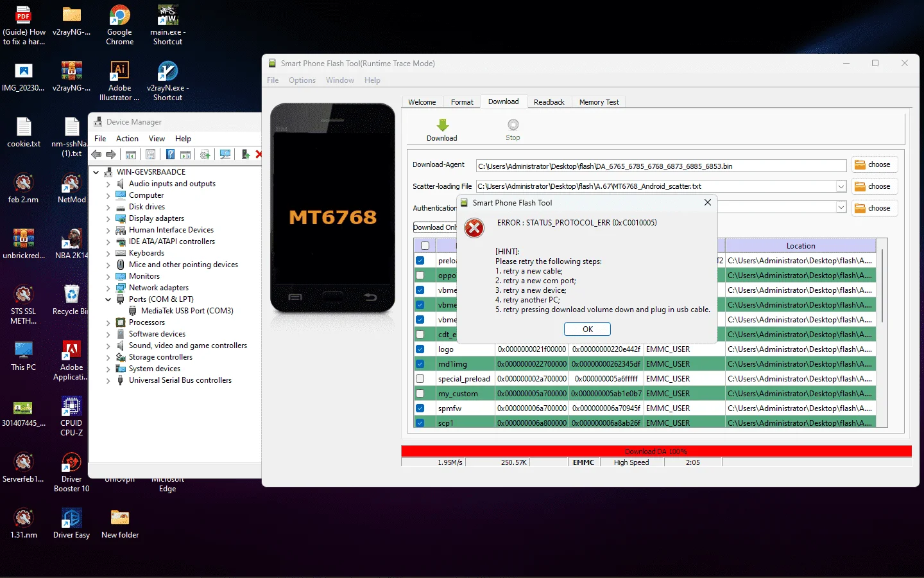Image resolution: width=924 pixels, height=578 pixels.
Task: Click the Stop icon in Flash Tool
Action: (513, 125)
